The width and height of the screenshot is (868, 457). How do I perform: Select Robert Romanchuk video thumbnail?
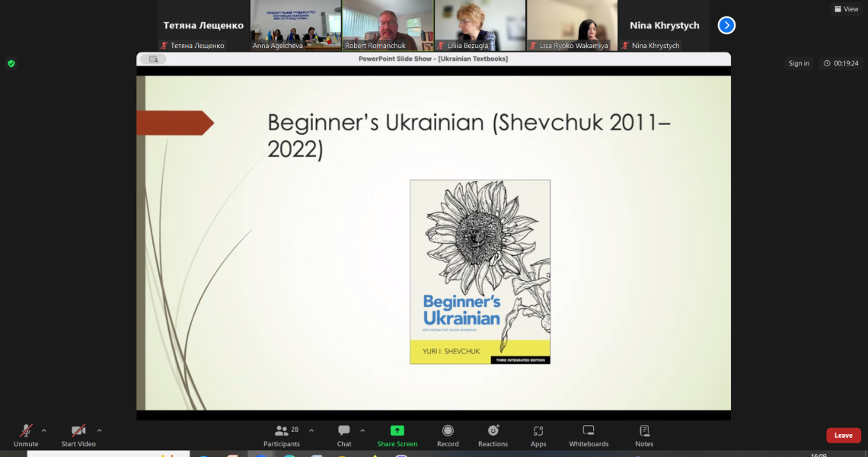coord(388,25)
